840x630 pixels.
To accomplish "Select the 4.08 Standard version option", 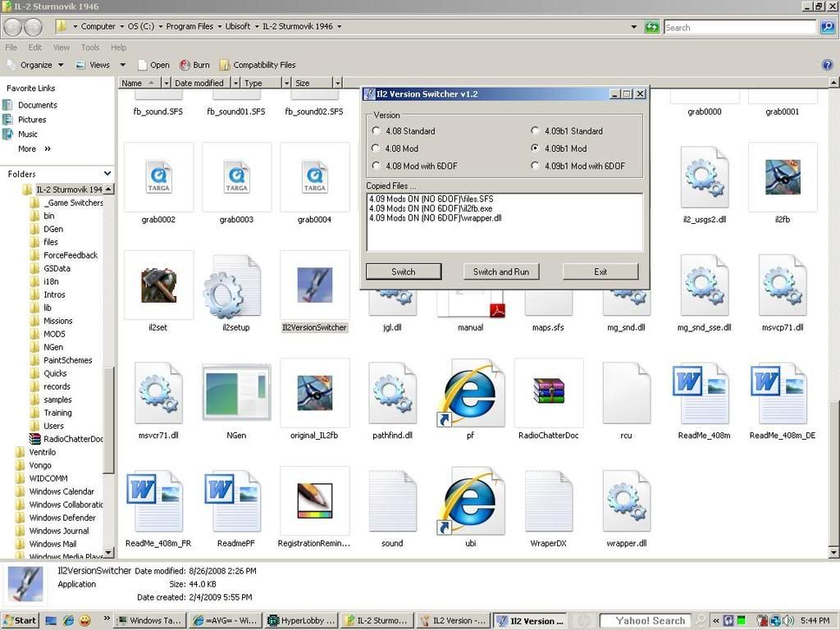I will coord(377,131).
